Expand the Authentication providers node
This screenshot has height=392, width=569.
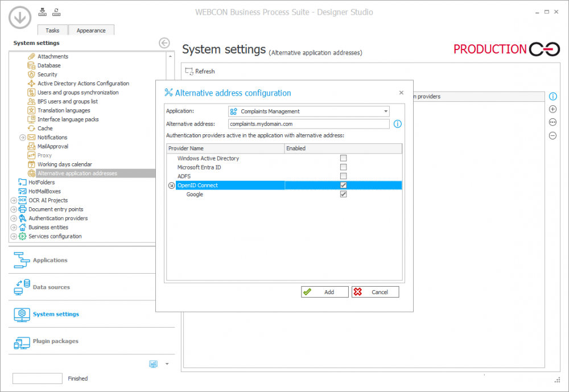[x=14, y=218]
